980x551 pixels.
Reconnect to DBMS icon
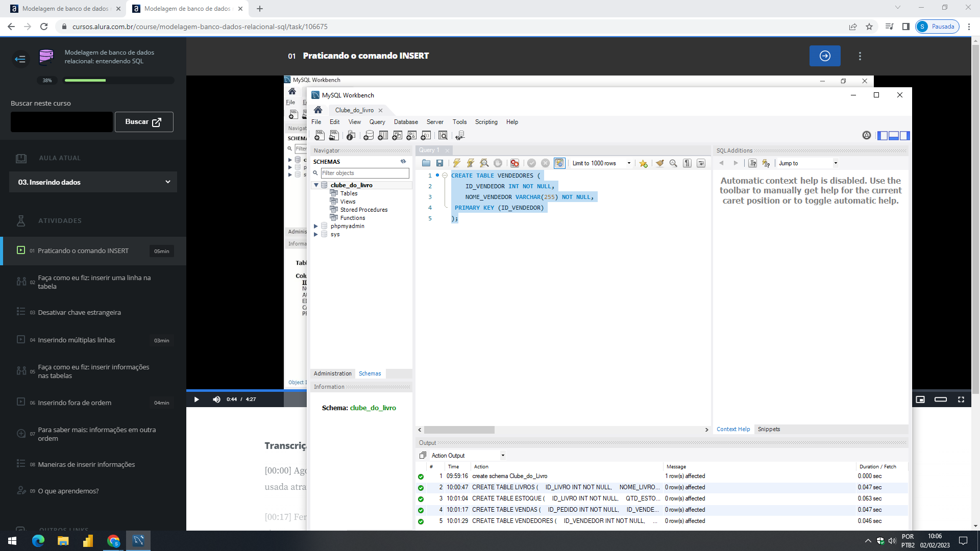pos(460,136)
